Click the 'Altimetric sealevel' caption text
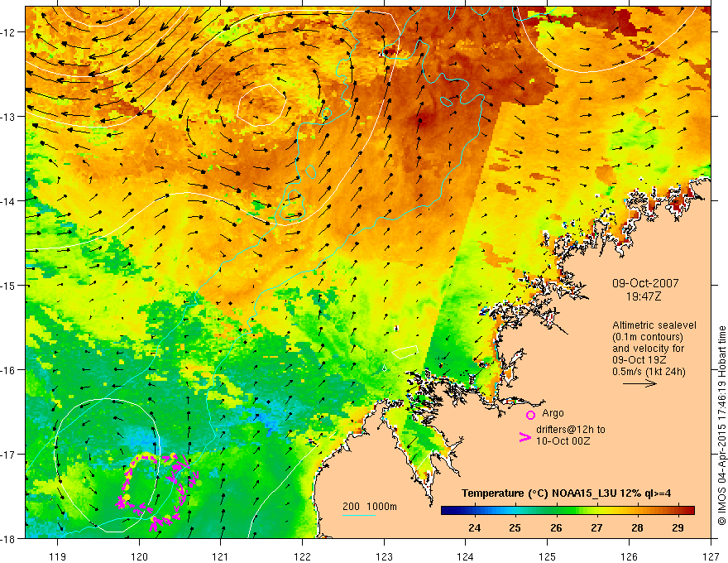 click(x=654, y=325)
